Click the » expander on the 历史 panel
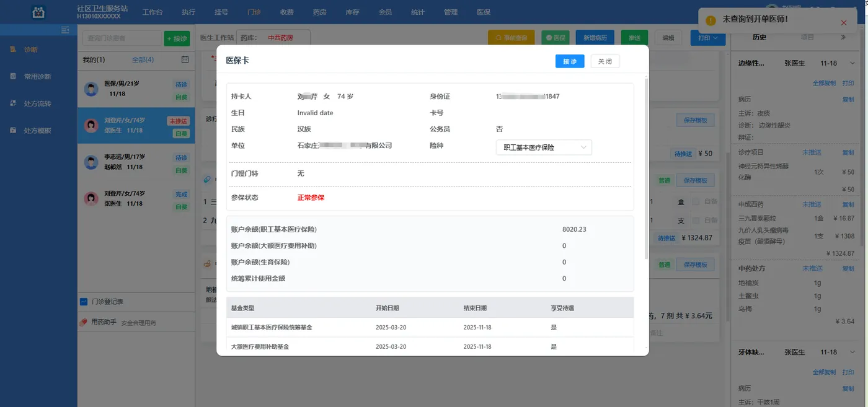This screenshot has height=407, width=868. click(844, 37)
